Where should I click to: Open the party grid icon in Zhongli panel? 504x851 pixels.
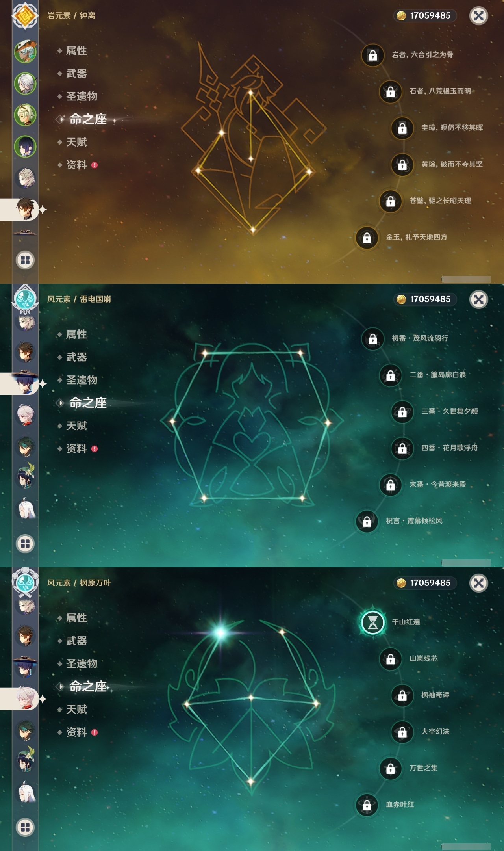click(x=25, y=260)
